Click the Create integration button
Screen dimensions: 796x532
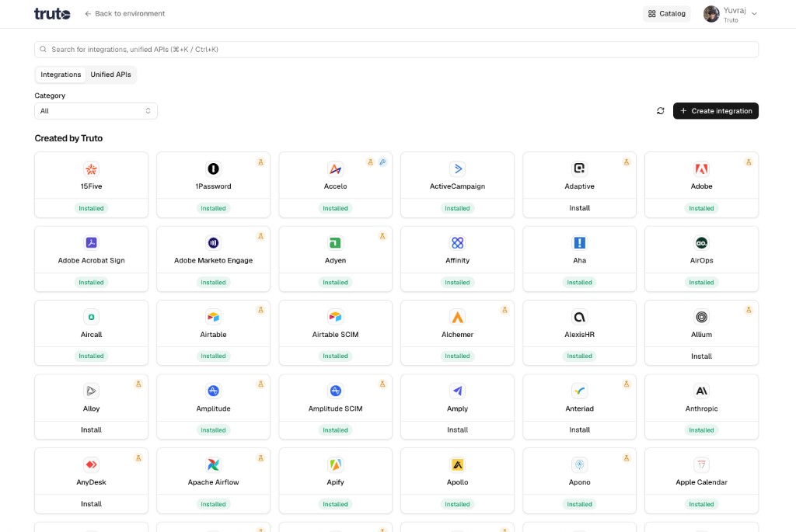[716, 110]
